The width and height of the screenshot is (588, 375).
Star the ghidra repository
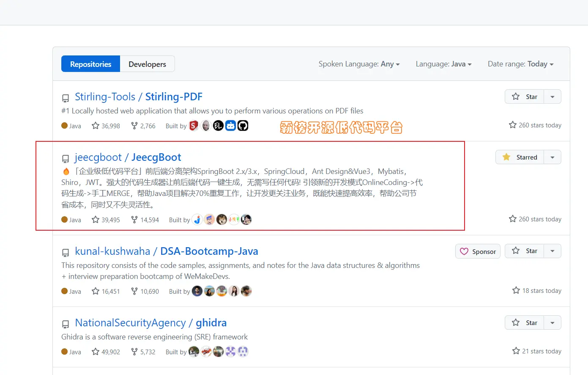tap(524, 323)
